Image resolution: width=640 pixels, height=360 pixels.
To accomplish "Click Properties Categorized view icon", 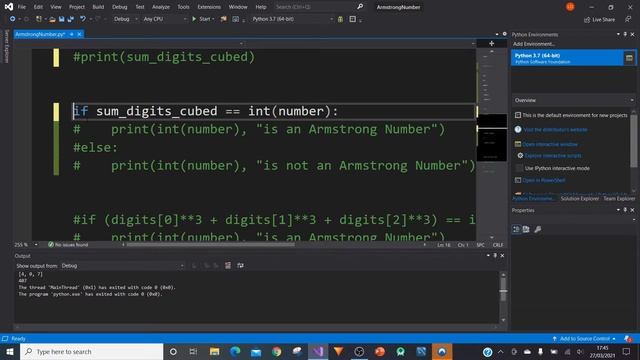I will coord(516,229).
